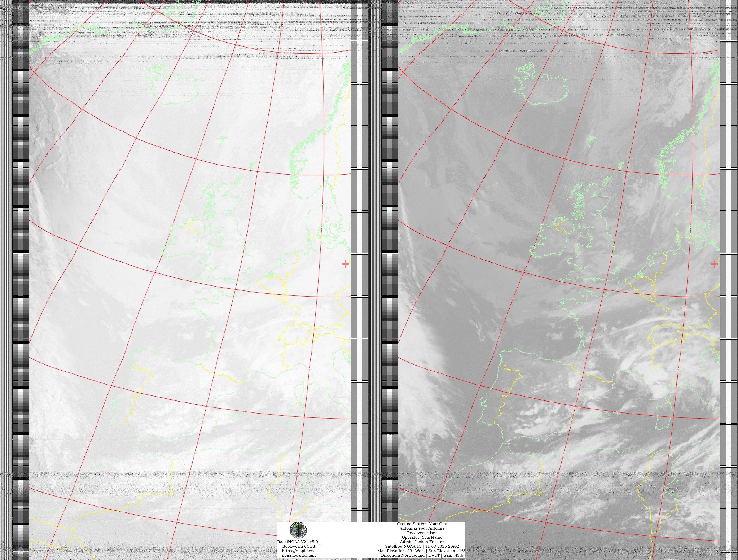
Task: Open the https://raspberry-noaa.localdomain address text
Action: coord(299,553)
